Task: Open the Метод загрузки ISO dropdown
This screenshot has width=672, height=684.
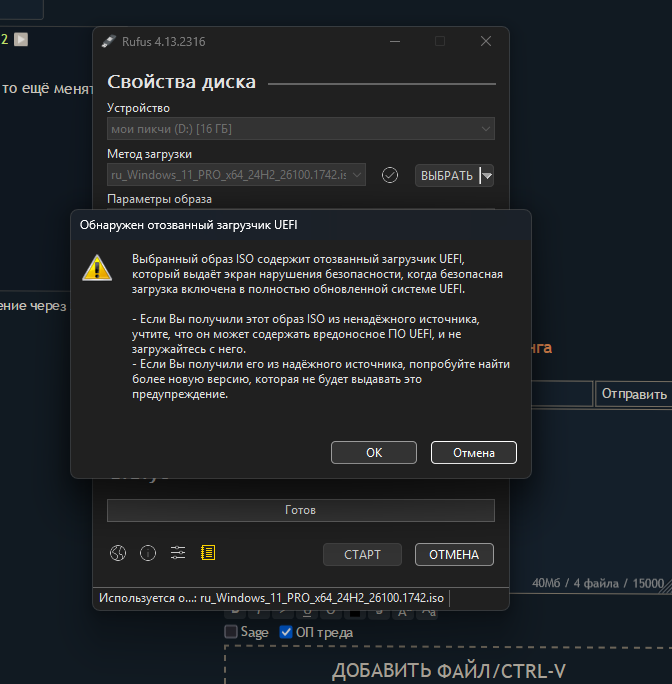Action: point(236,174)
